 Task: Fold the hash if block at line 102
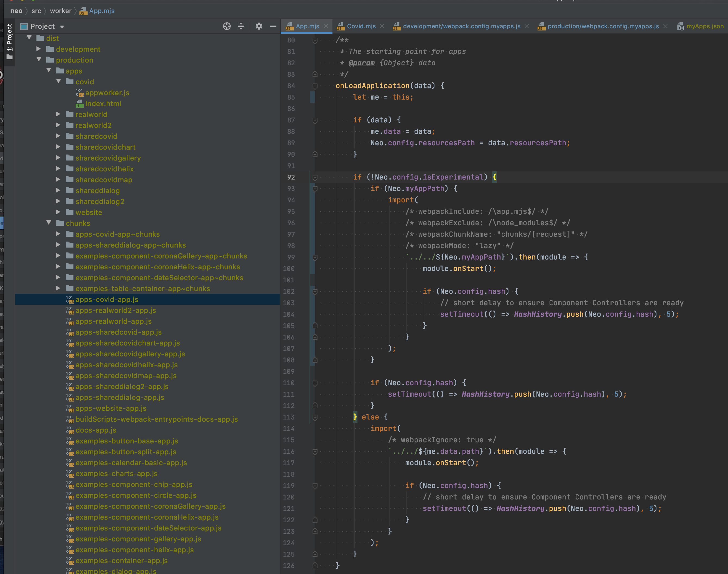tap(315, 292)
